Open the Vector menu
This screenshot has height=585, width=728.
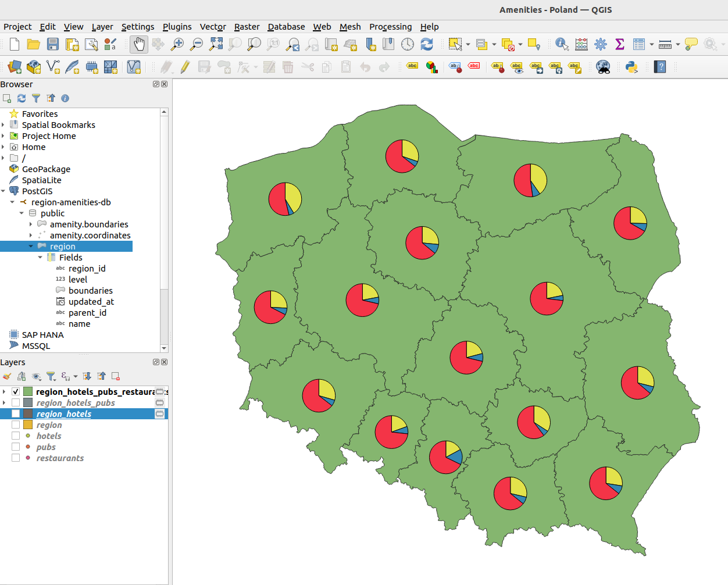pyautogui.click(x=213, y=27)
